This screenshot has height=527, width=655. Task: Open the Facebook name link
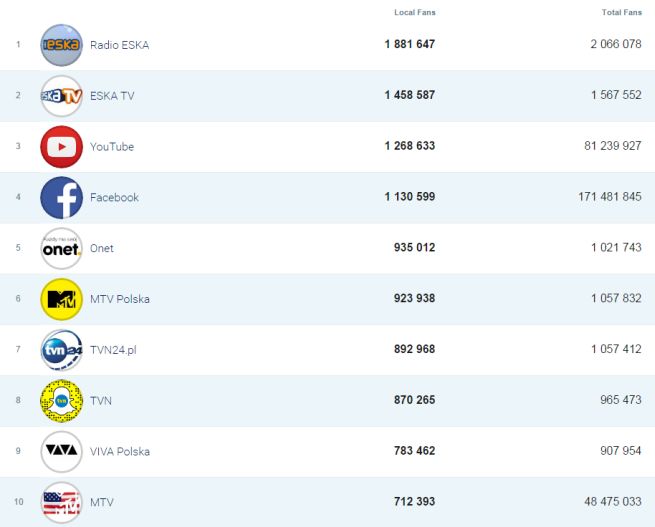[x=114, y=198]
